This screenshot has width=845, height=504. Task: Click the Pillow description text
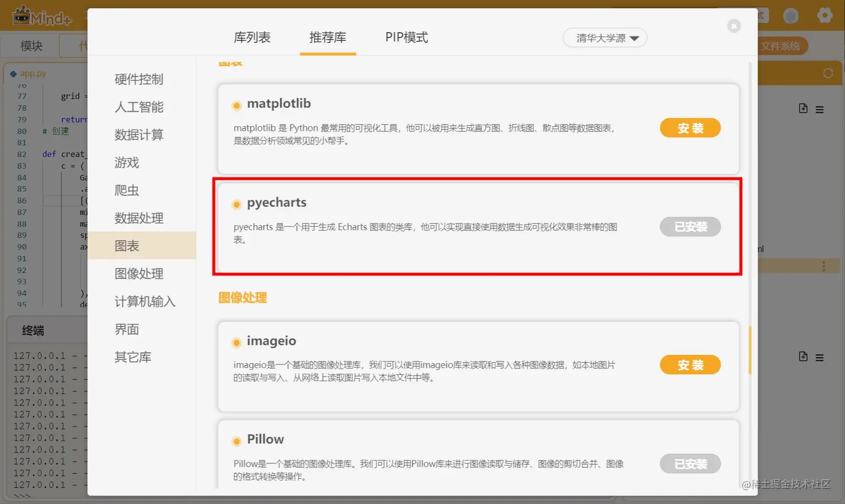tap(429, 470)
